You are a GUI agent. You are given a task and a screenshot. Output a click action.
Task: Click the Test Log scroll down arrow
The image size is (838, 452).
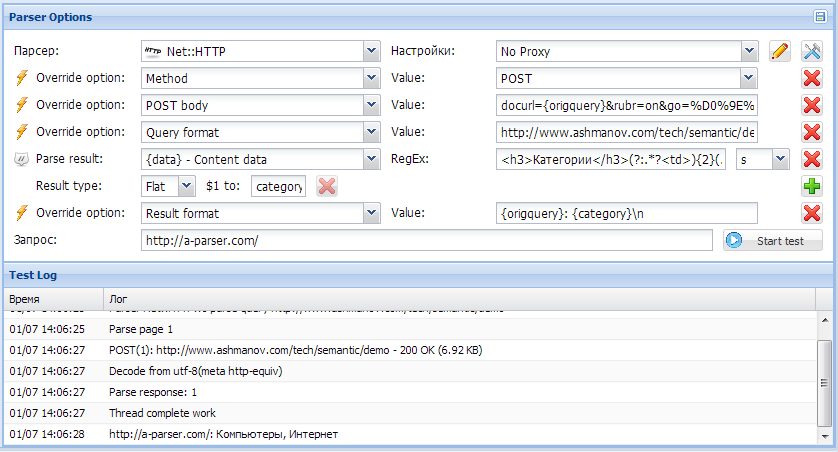click(825, 437)
